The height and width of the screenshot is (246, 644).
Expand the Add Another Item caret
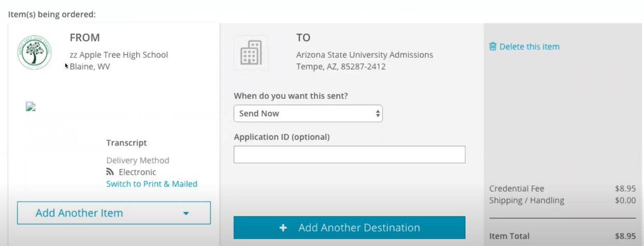(186, 213)
